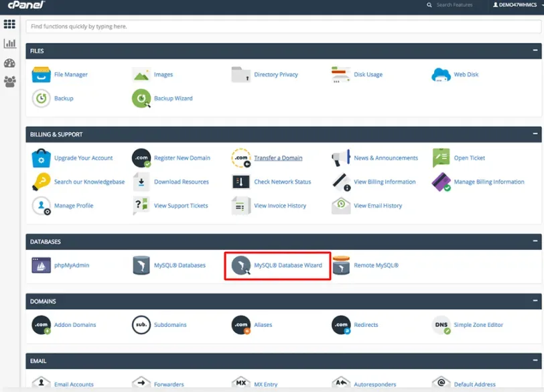The image size is (544, 392).
Task: Collapse the Databases section
Action: click(x=535, y=241)
